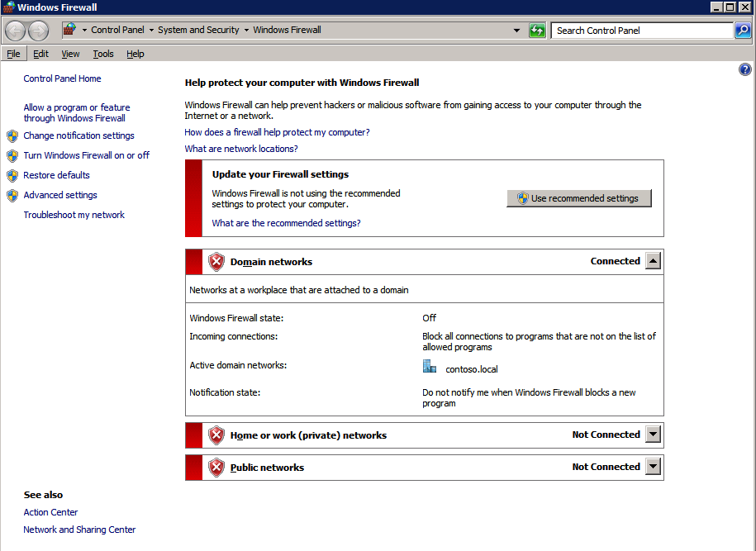
Task: Open the address bar history dropdown
Action: (x=517, y=31)
